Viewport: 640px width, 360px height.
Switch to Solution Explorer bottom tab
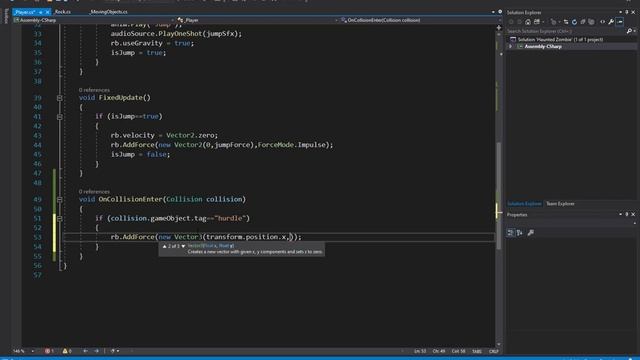524,204
